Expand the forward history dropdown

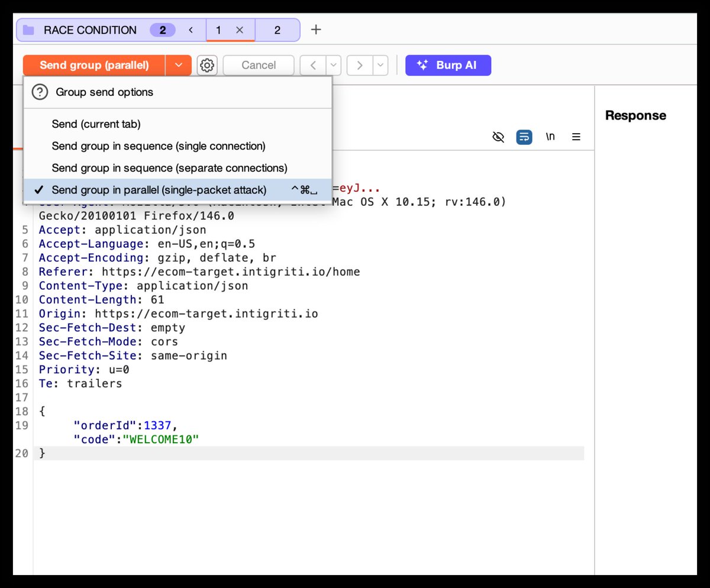(380, 65)
